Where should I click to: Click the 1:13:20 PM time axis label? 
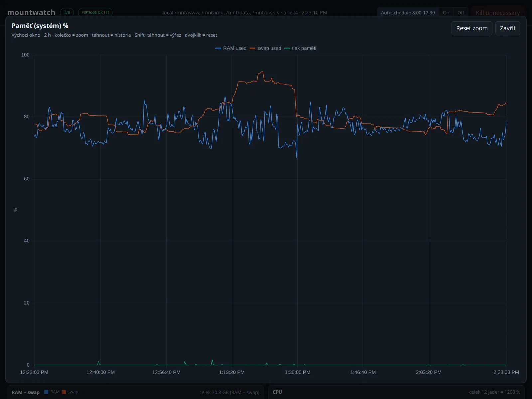pyautogui.click(x=232, y=372)
